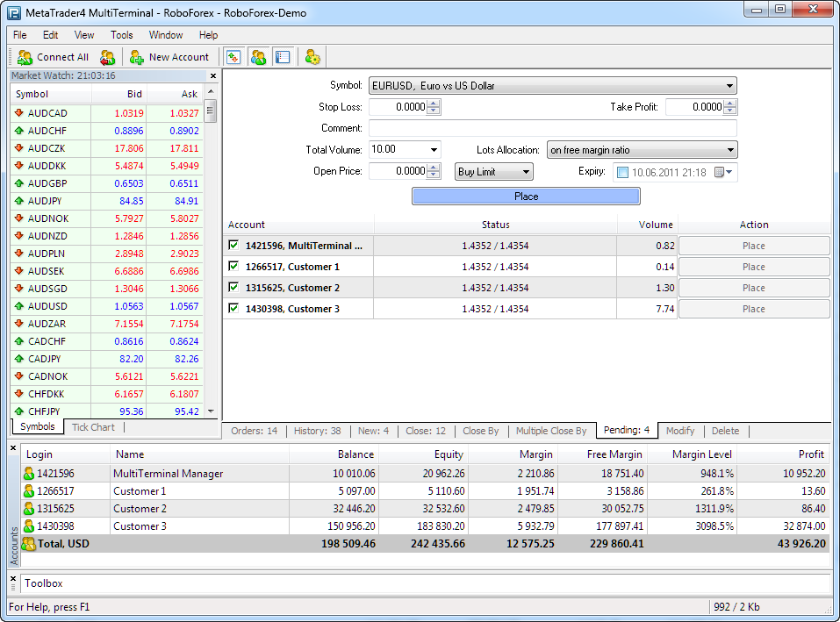Screen dimensions: 840x622
Task: Click the Comment input field
Action: [552, 128]
